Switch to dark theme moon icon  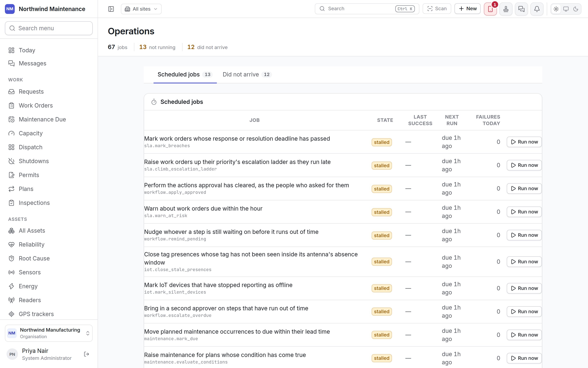point(576,9)
